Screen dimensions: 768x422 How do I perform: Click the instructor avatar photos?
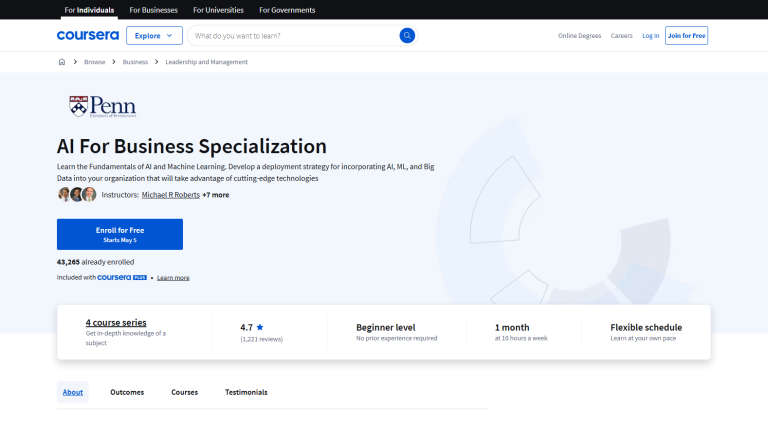[77, 194]
